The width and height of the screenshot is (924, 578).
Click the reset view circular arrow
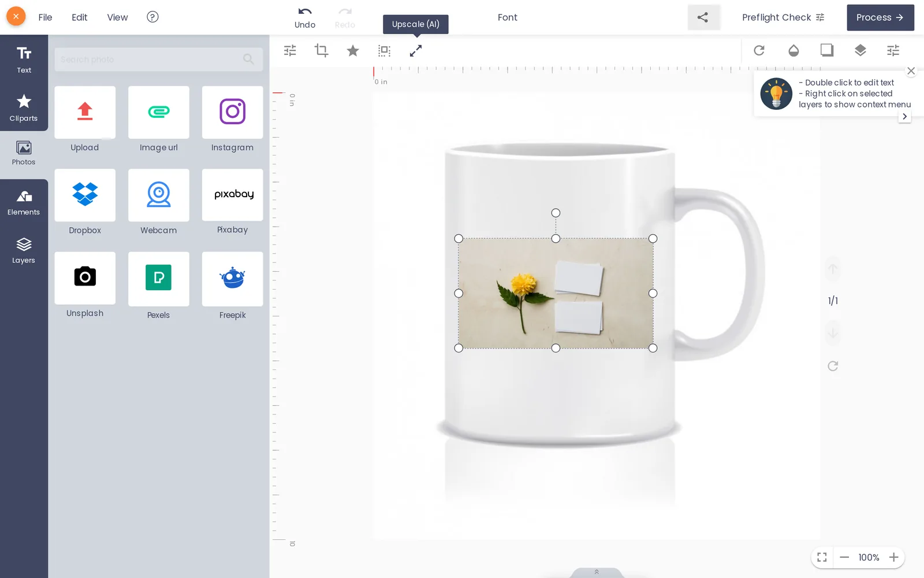pyautogui.click(x=833, y=366)
